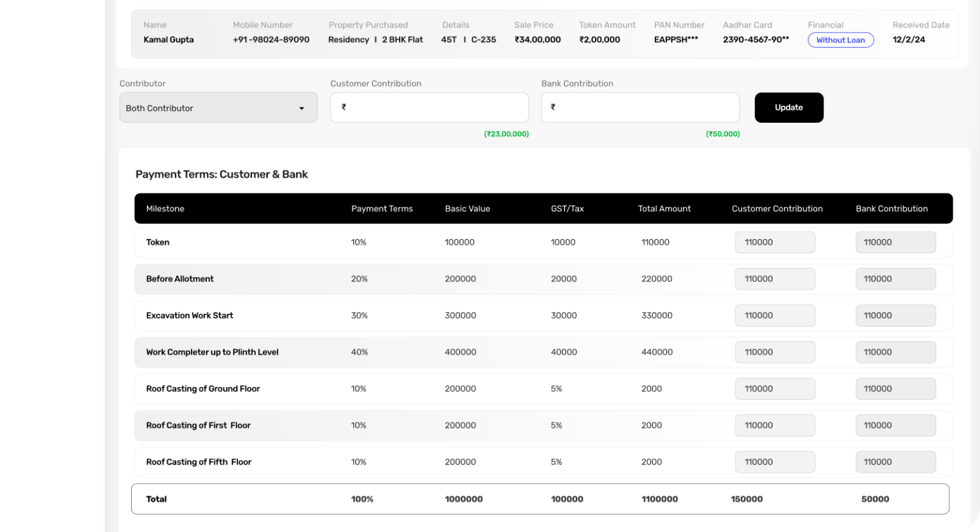980x532 pixels.
Task: Edit Customer Contribution for First Floor casting
Action: pos(775,425)
